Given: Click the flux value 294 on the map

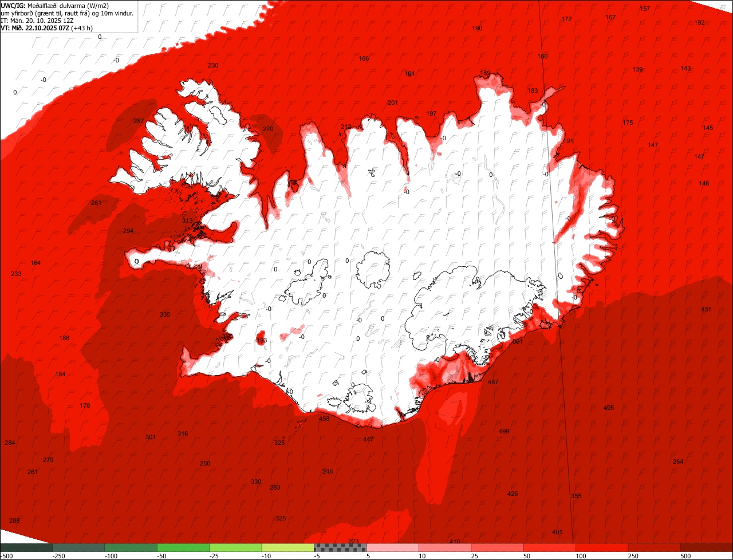Looking at the screenshot, I should pyautogui.click(x=128, y=231).
